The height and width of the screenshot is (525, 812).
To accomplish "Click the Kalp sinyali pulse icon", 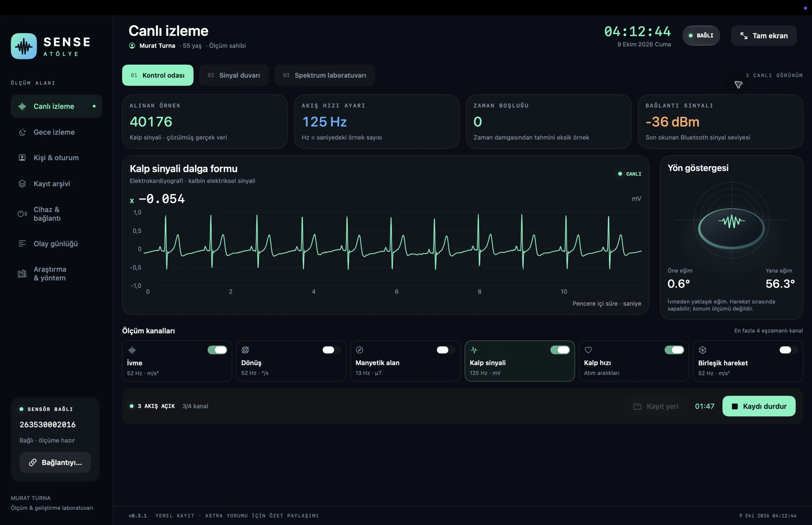I will (474, 350).
